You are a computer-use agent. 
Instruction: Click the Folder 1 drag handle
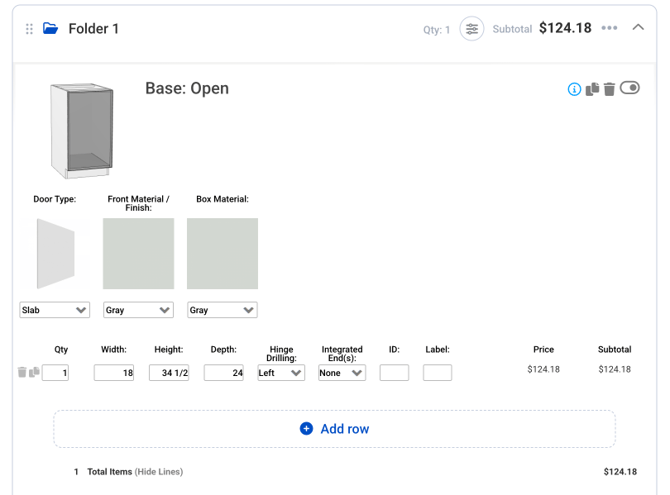(x=29, y=29)
